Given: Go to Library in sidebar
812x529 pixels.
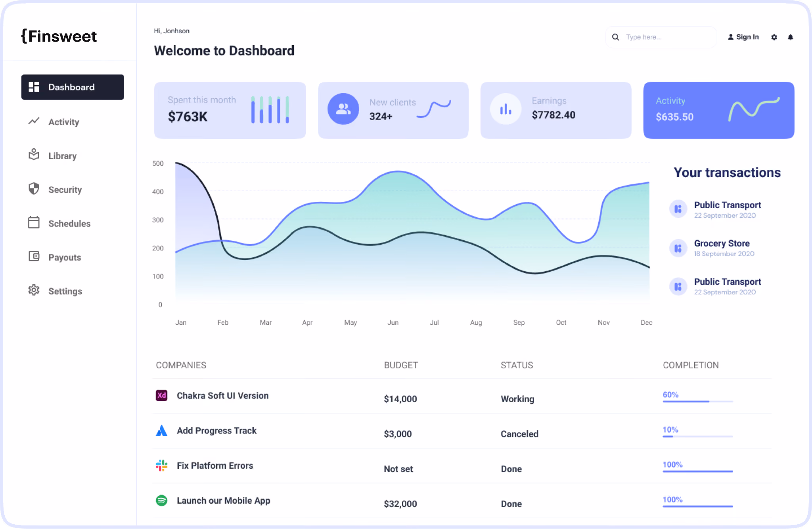Looking at the screenshot, I should tap(62, 155).
